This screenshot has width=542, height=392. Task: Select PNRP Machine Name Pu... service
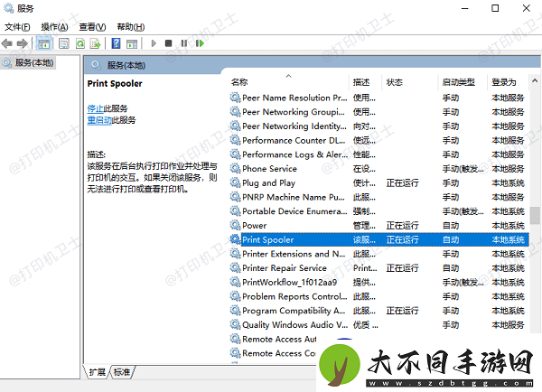coord(294,197)
